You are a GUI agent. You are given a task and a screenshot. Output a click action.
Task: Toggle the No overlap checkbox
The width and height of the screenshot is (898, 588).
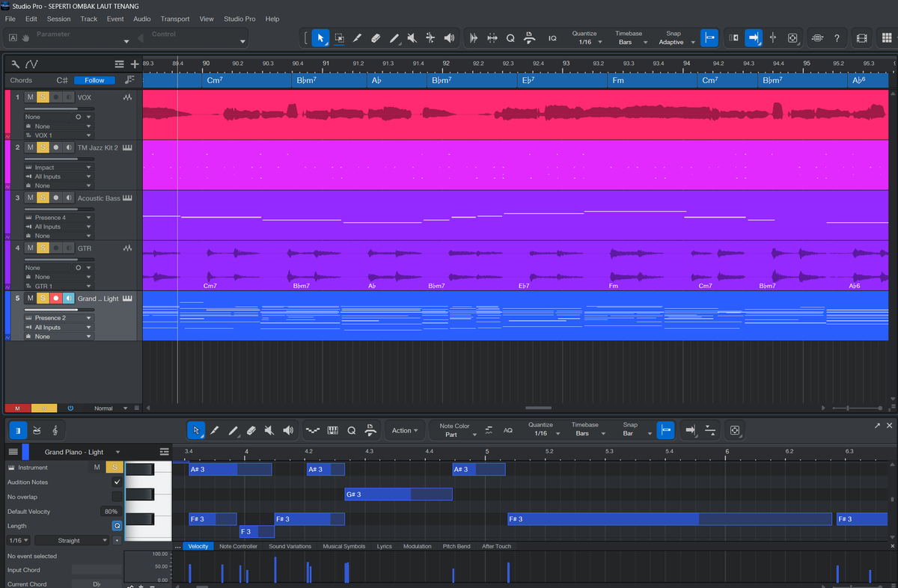pos(117,497)
